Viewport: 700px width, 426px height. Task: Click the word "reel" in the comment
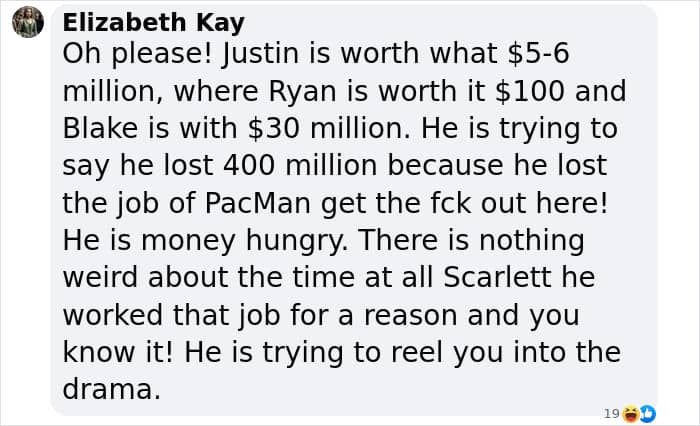coord(417,352)
